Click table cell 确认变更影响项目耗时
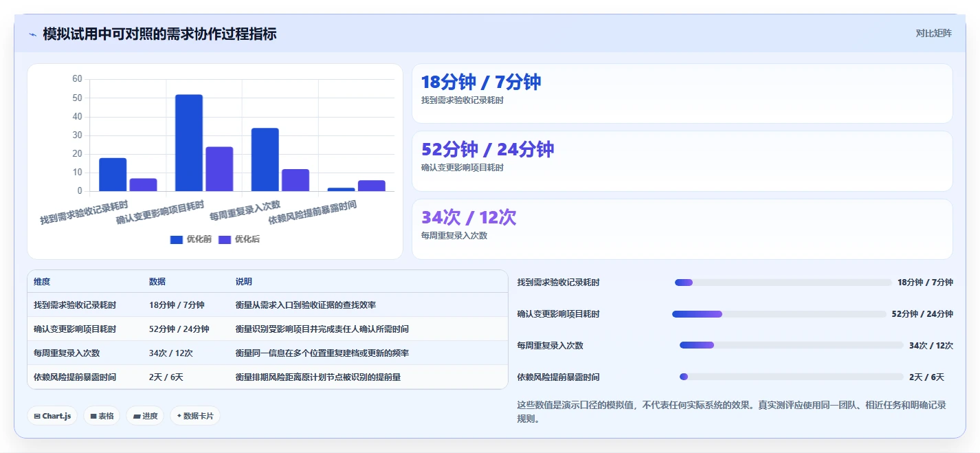 pyautogui.click(x=75, y=329)
